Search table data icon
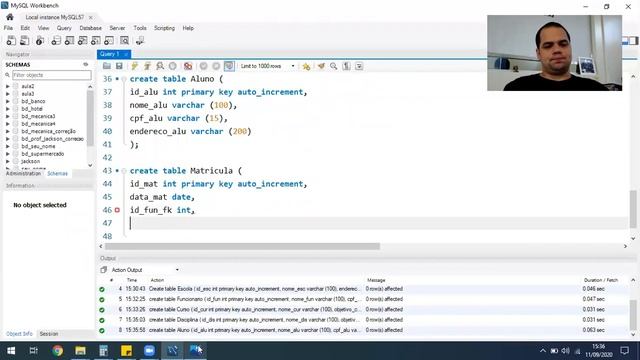This screenshot has width=640, height=360. pos(124,40)
